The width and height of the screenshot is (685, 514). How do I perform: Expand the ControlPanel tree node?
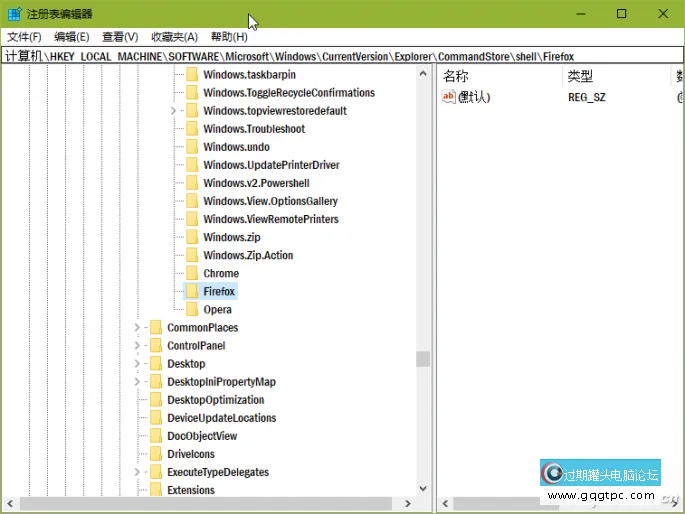coord(137,346)
